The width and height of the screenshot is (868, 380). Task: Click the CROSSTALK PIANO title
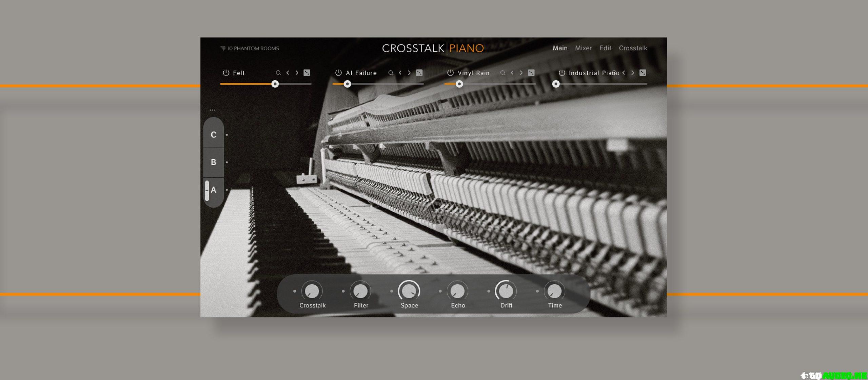tap(433, 48)
